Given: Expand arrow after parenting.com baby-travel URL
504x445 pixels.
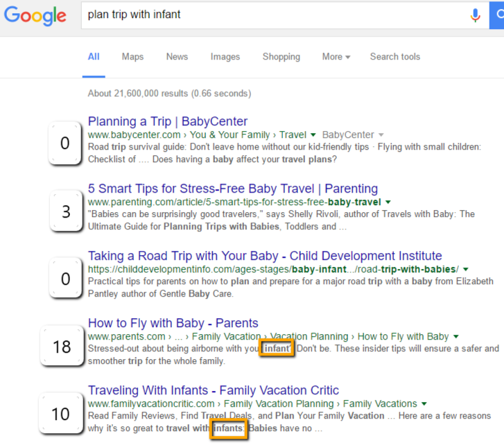Looking at the screenshot, I should pos(387,202).
